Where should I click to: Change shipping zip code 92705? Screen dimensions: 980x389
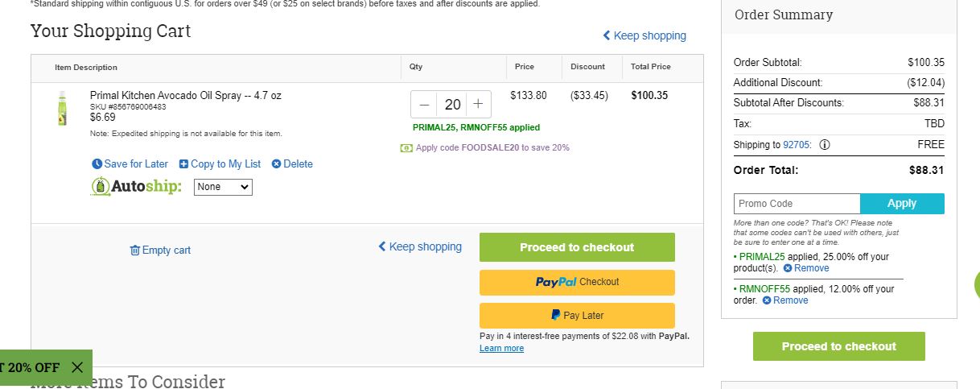point(797,145)
